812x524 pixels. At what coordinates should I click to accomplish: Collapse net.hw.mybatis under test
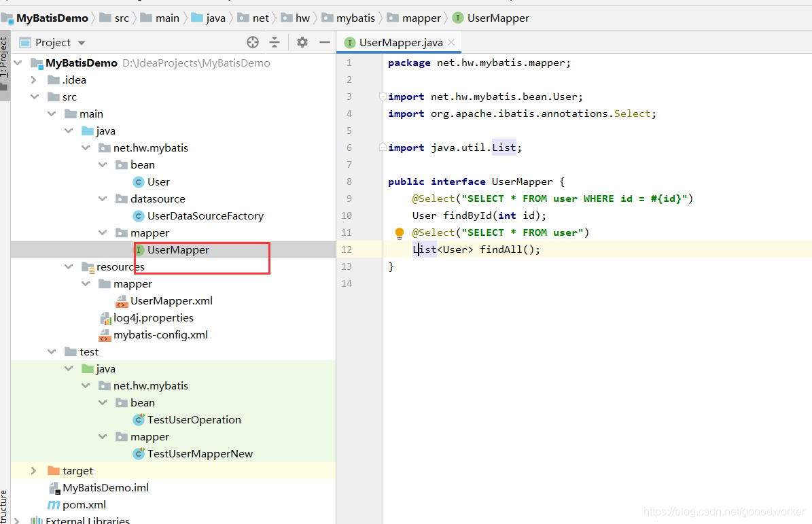[x=86, y=386]
